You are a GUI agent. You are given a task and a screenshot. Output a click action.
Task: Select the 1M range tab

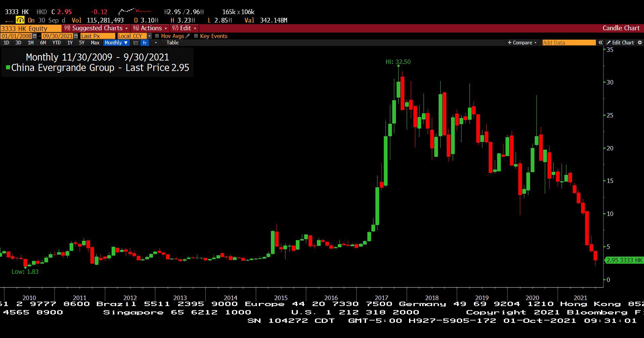click(x=31, y=43)
